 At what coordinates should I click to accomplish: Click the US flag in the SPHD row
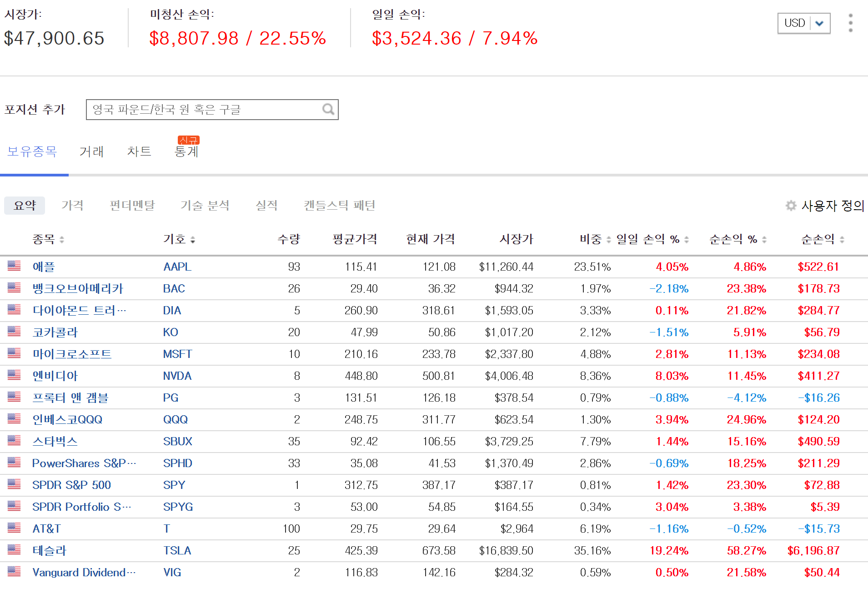[x=14, y=462]
